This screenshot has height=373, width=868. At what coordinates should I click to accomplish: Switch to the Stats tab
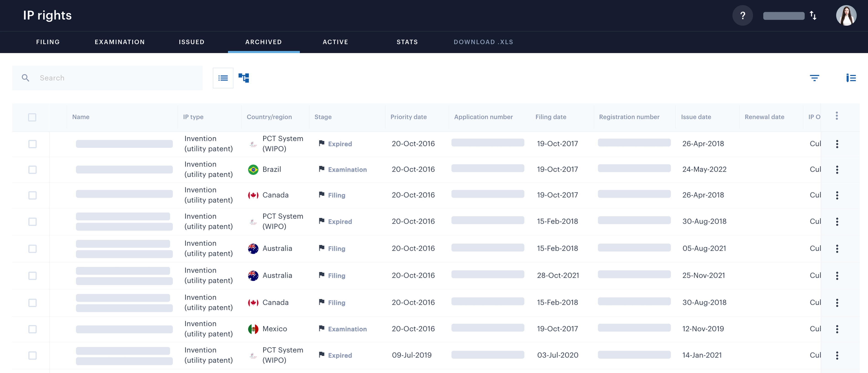coord(407,42)
